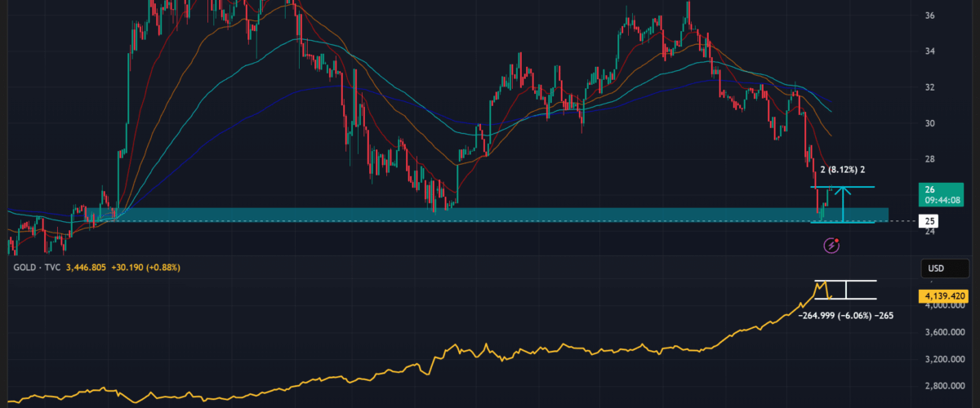
Task: Open the USD currency selector
Action: pos(935,268)
